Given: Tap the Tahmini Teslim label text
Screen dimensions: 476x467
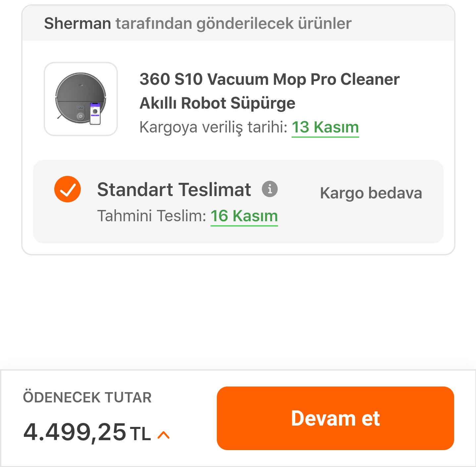Looking at the screenshot, I should click(x=152, y=216).
